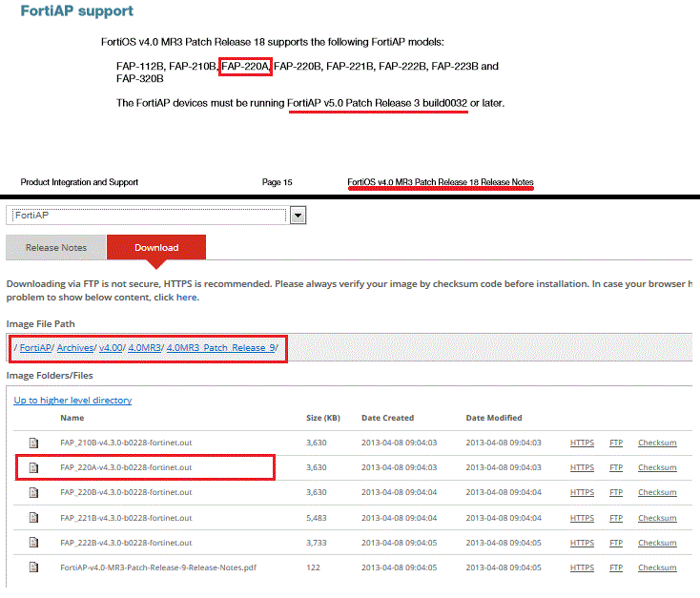Click file icon for FAP_210B firmware
Viewport: 700px width, 598px height.
pyautogui.click(x=34, y=443)
